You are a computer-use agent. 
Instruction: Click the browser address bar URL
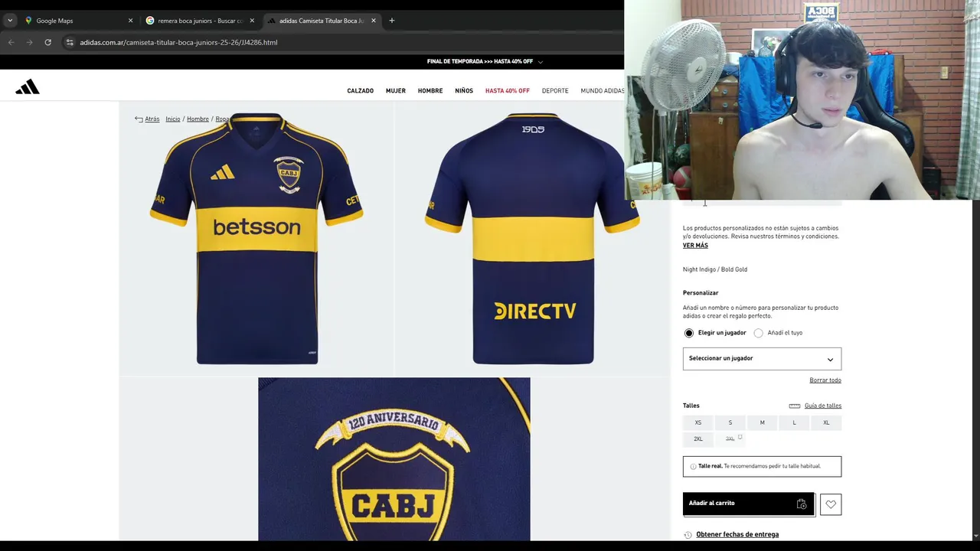pos(178,42)
